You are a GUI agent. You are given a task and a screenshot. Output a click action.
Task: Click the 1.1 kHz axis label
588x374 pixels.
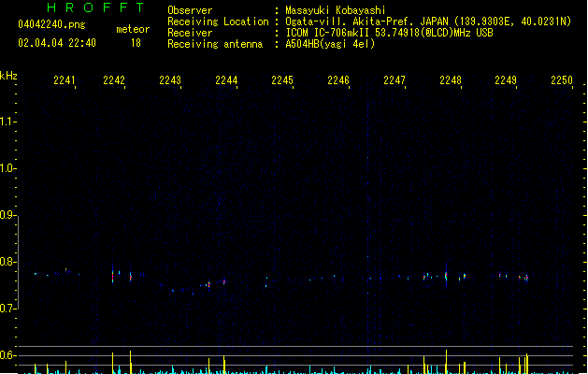(x=7, y=122)
